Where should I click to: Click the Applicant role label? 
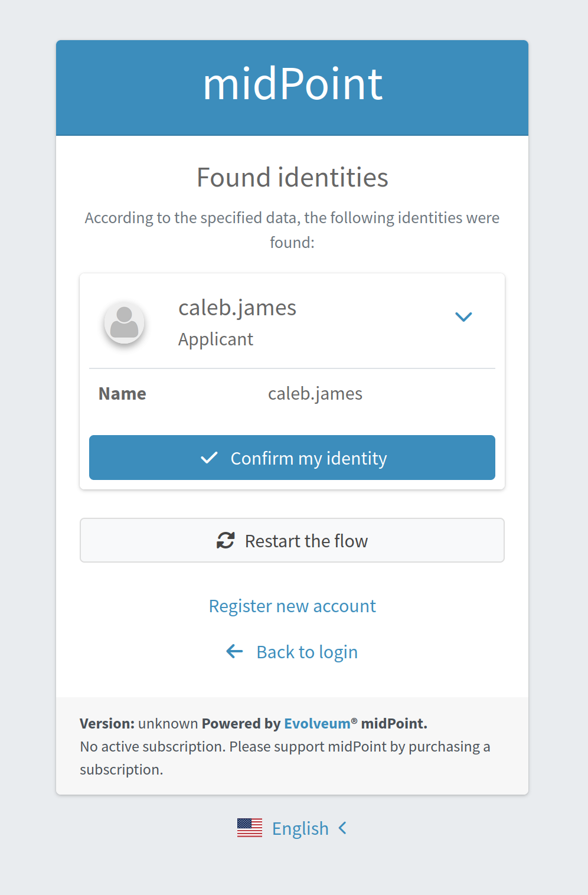coord(215,339)
